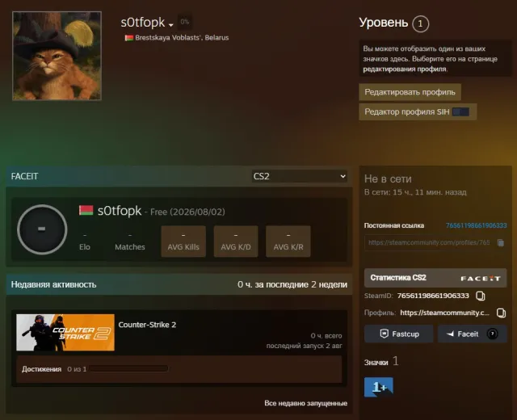Open the CS2 game selector in FACEIT panel
This screenshot has height=420, width=517.
pos(300,176)
